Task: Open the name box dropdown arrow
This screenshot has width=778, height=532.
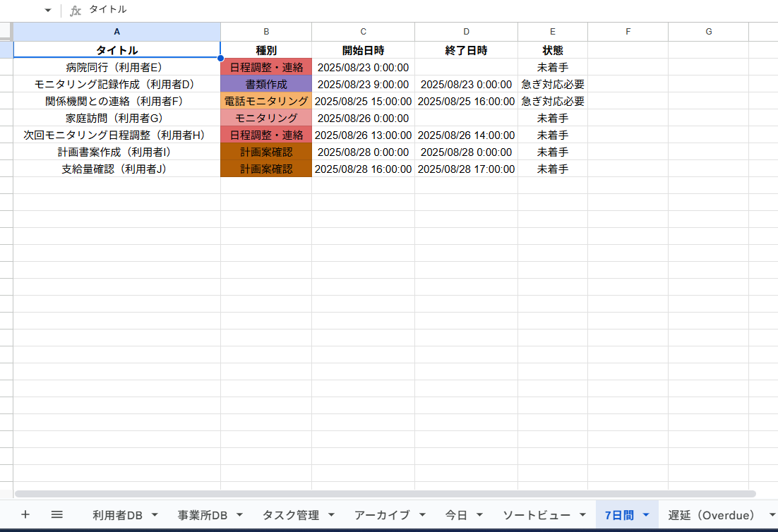Action: (x=47, y=10)
